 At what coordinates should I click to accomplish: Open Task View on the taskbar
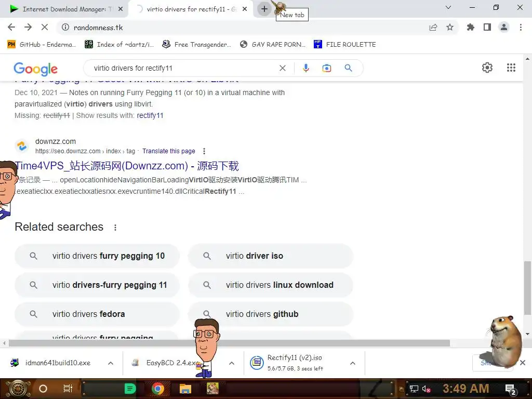(68, 389)
